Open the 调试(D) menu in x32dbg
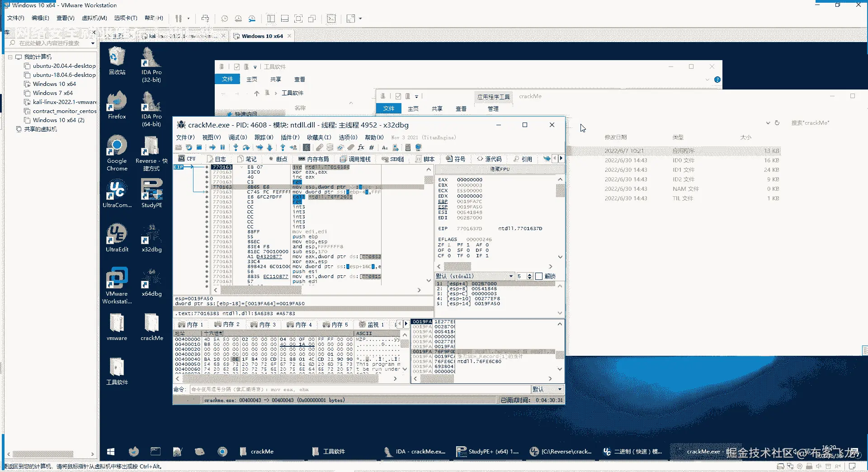 (238, 137)
